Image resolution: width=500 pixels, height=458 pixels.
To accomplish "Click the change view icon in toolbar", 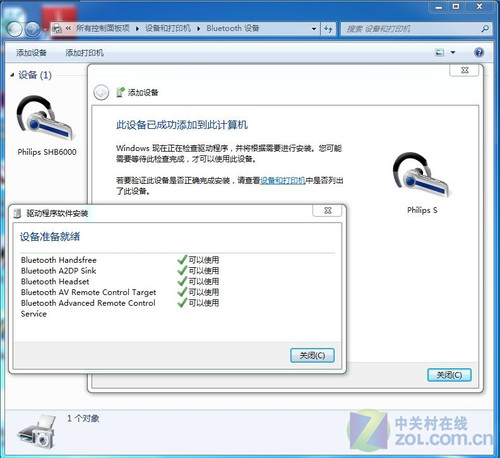I will (440, 52).
